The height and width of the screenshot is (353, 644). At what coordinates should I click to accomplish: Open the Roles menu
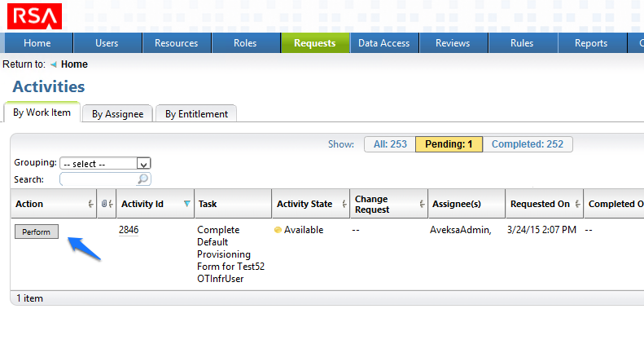pyautogui.click(x=245, y=43)
